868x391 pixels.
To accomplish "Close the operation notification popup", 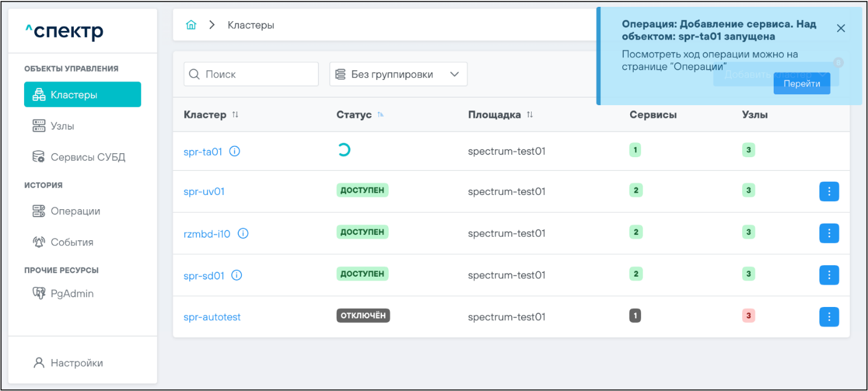I will click(841, 29).
